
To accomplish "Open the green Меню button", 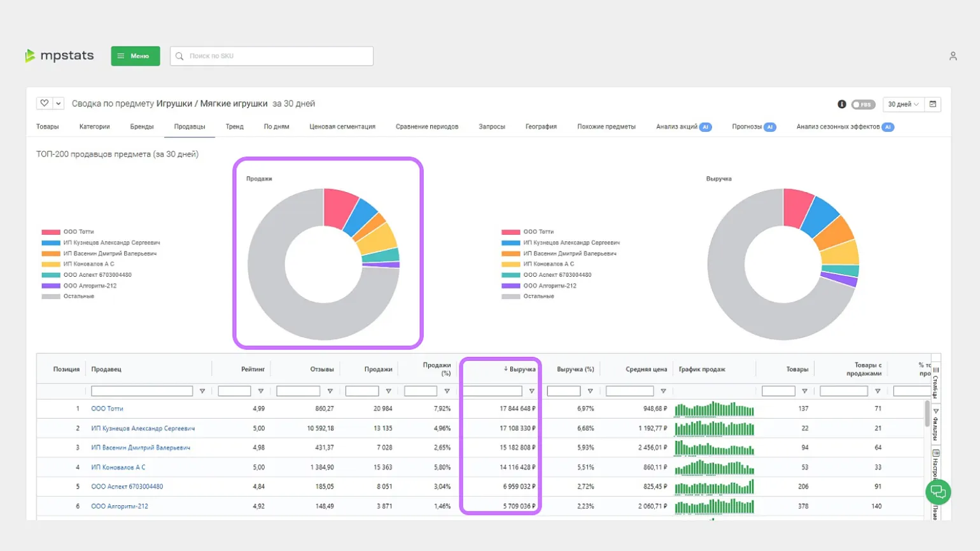I will tap(135, 56).
